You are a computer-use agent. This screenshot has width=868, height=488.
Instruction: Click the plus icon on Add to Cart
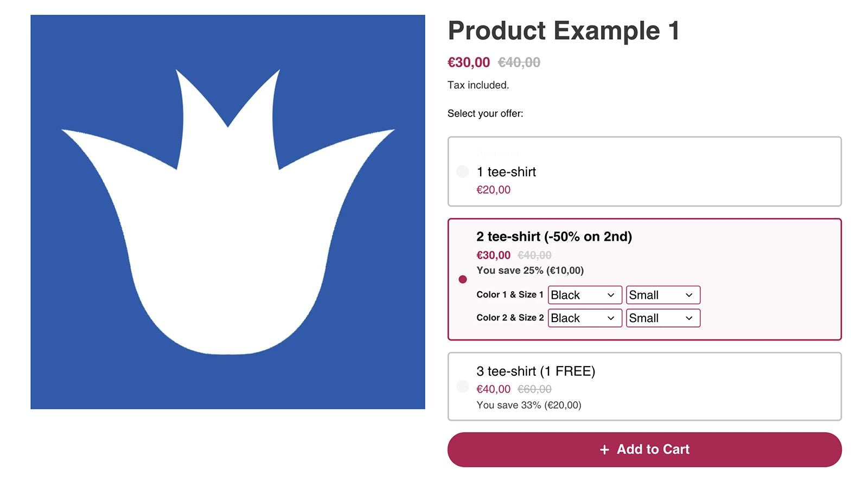(604, 450)
